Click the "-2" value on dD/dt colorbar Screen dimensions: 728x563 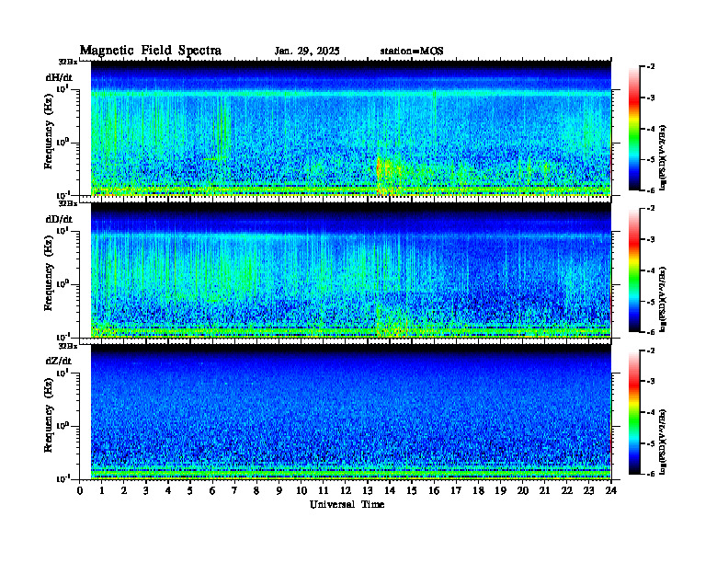651,209
